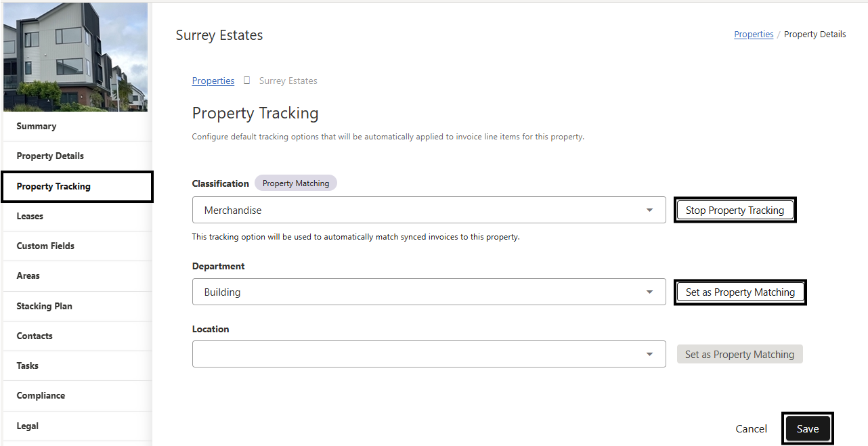Expand the Department dropdown showing Building
The width and height of the screenshot is (868, 446).
(x=429, y=292)
